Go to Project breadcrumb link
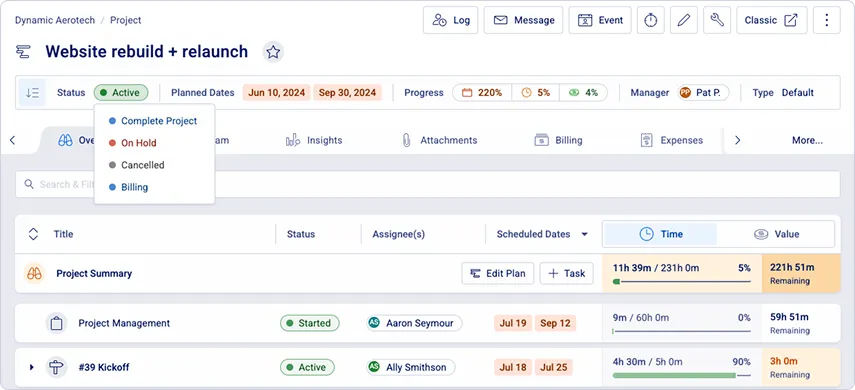855x390 pixels. [125, 20]
